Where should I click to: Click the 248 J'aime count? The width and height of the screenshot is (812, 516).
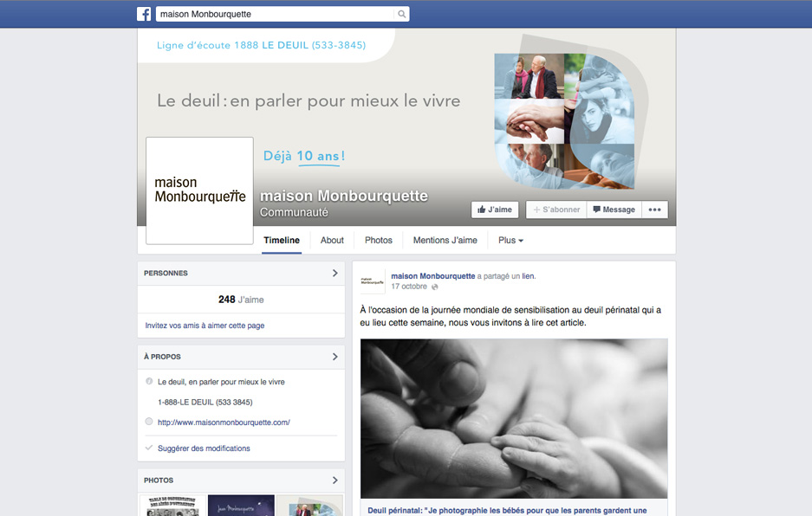(x=241, y=300)
